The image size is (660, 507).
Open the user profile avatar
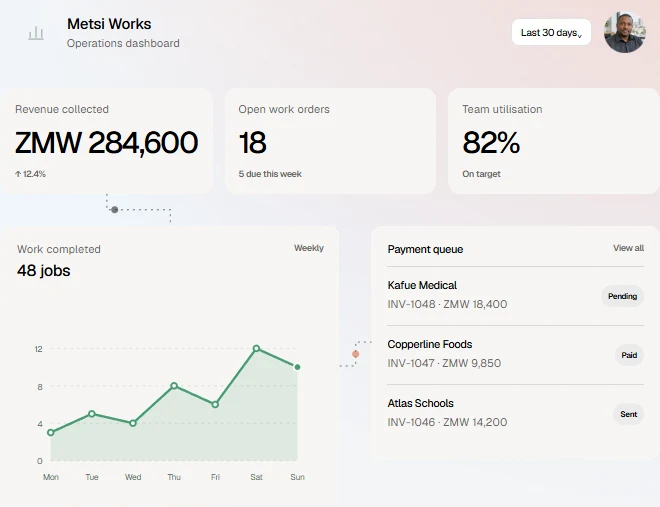click(624, 32)
